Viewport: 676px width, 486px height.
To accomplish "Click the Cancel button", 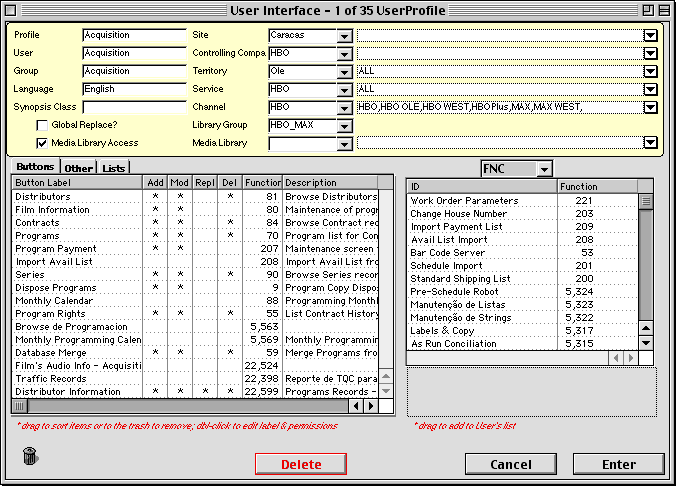I will tap(511, 464).
